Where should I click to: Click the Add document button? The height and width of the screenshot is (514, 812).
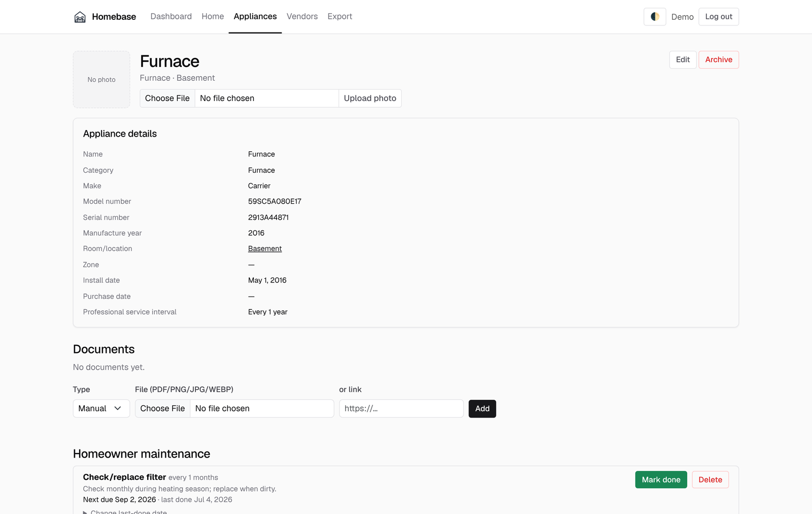tap(482, 408)
